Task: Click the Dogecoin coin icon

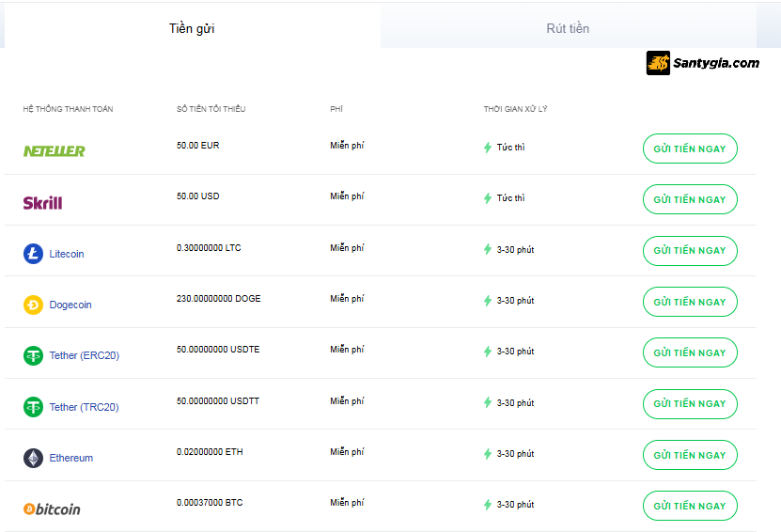Action: (34, 305)
